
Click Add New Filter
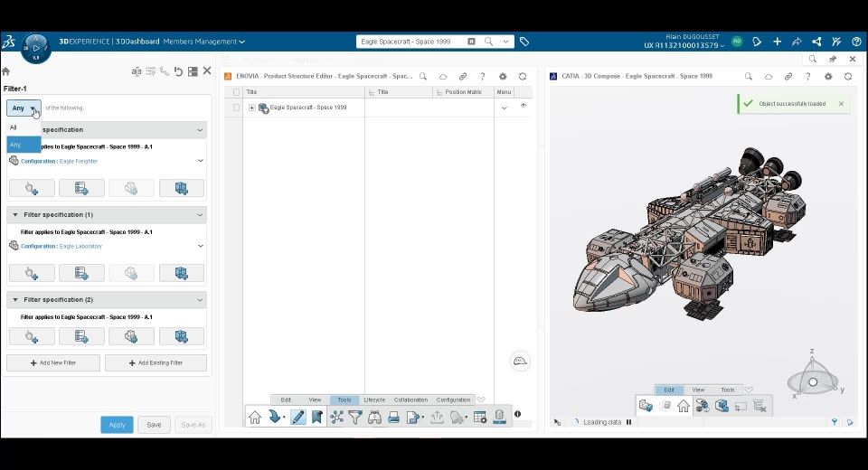coord(53,363)
